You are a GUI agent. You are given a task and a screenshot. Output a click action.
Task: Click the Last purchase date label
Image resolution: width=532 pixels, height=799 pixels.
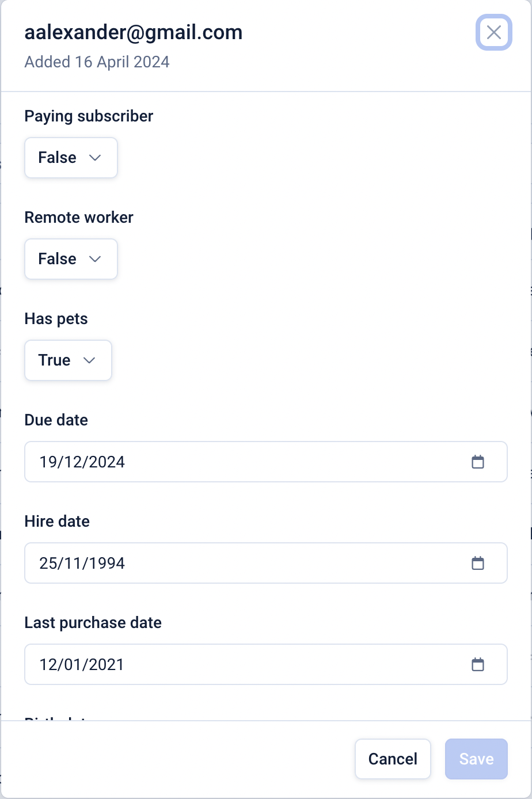[x=93, y=623]
